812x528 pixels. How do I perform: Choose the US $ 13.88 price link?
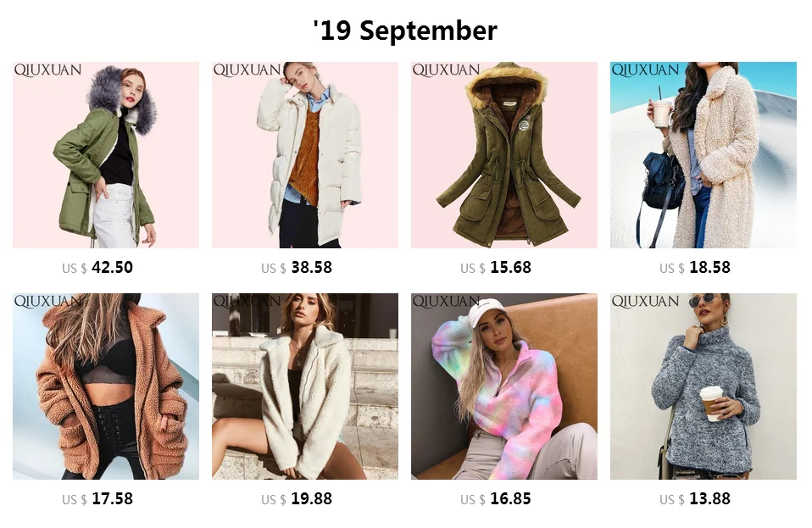click(x=695, y=499)
